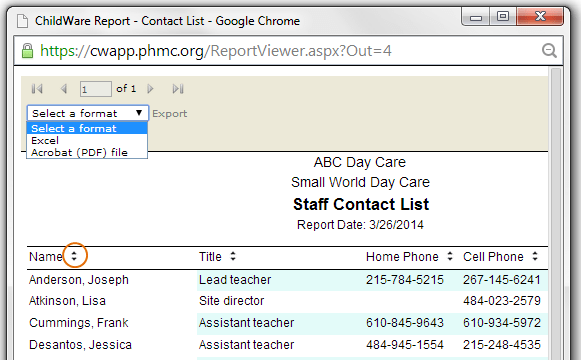This screenshot has height=360, width=581.
Task: Click home phone 610-845-9643
Action: click(405, 323)
